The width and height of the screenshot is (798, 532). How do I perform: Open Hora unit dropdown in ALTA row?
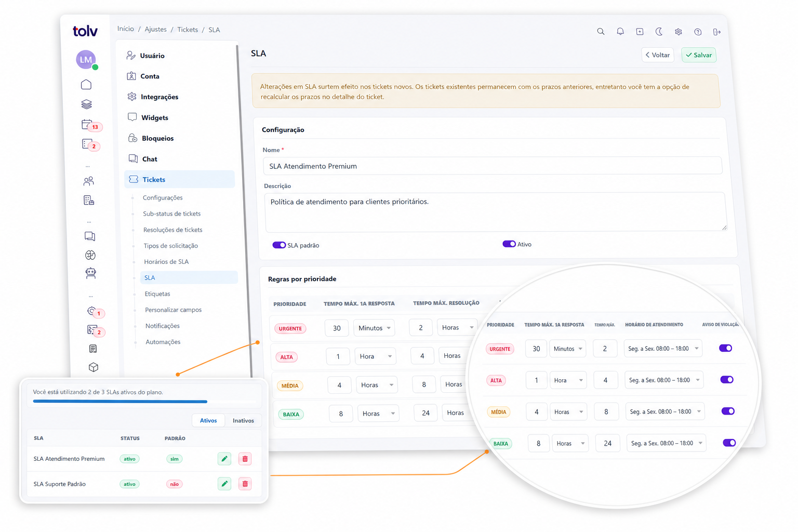click(376, 356)
